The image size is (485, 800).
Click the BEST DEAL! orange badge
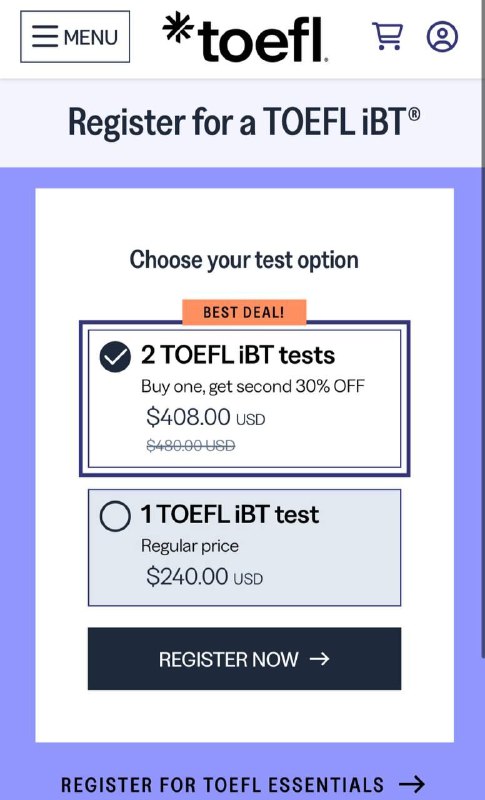(x=244, y=312)
